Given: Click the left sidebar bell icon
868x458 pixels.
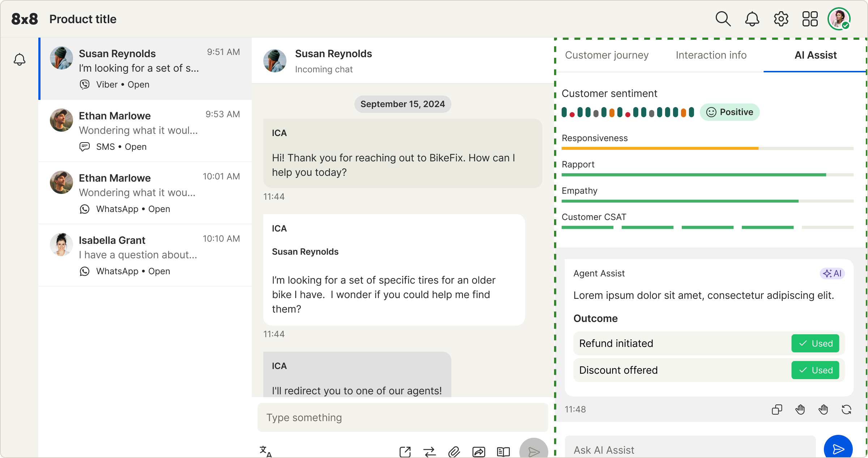Looking at the screenshot, I should point(20,59).
